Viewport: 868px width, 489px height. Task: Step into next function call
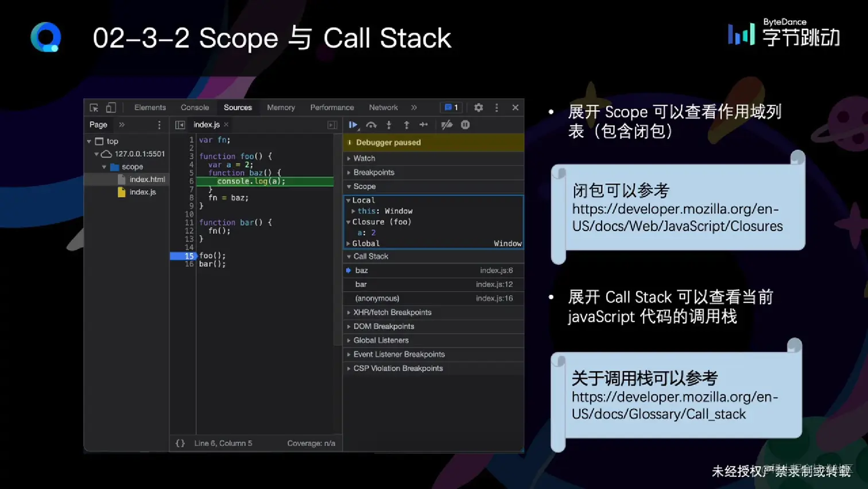(389, 125)
